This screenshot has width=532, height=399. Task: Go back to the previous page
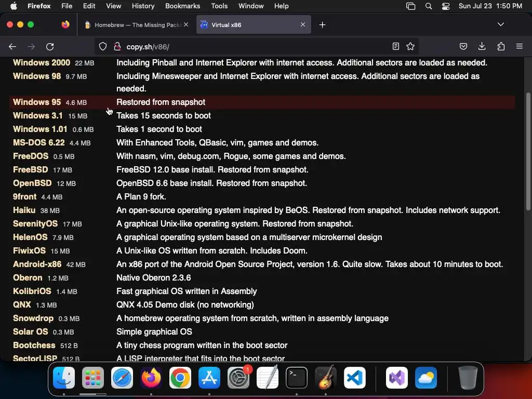point(12,46)
